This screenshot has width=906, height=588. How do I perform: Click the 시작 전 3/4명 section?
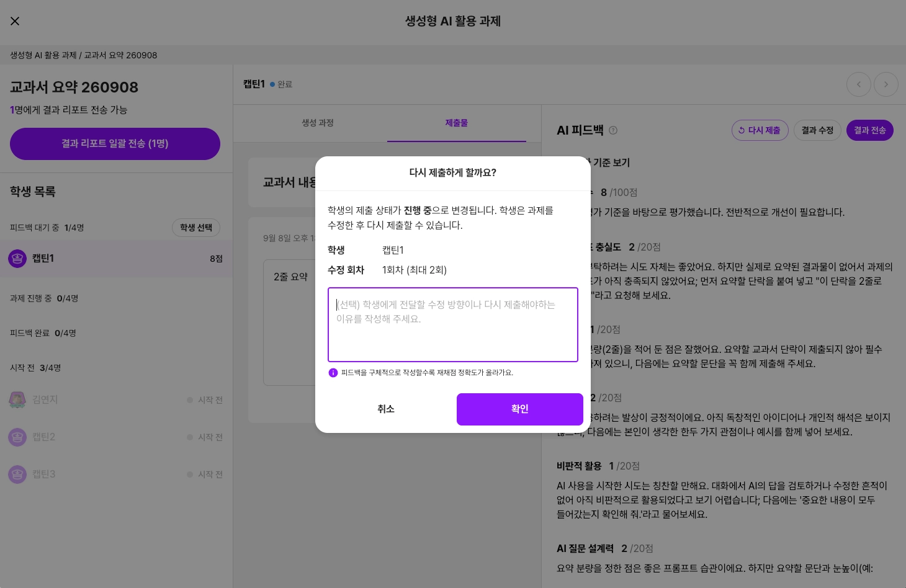coord(35,368)
